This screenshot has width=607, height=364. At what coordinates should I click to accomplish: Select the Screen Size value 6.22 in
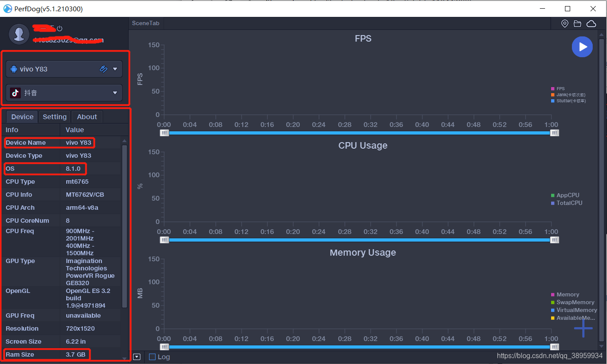[76, 341]
